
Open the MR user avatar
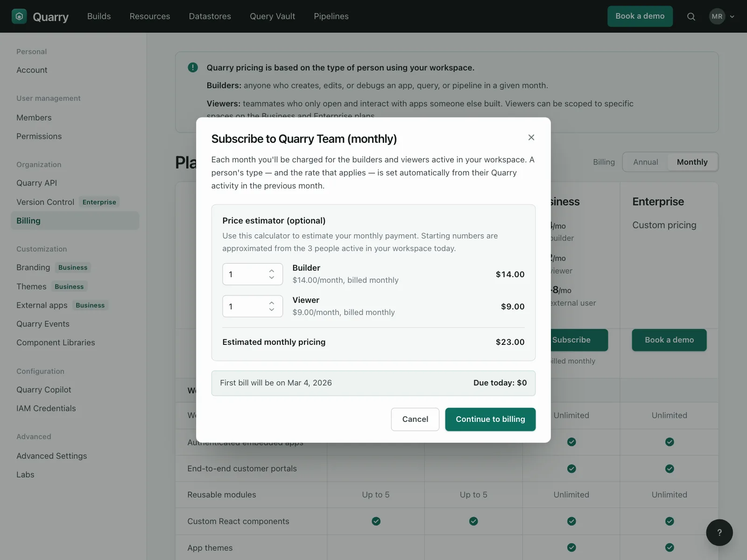[717, 16]
